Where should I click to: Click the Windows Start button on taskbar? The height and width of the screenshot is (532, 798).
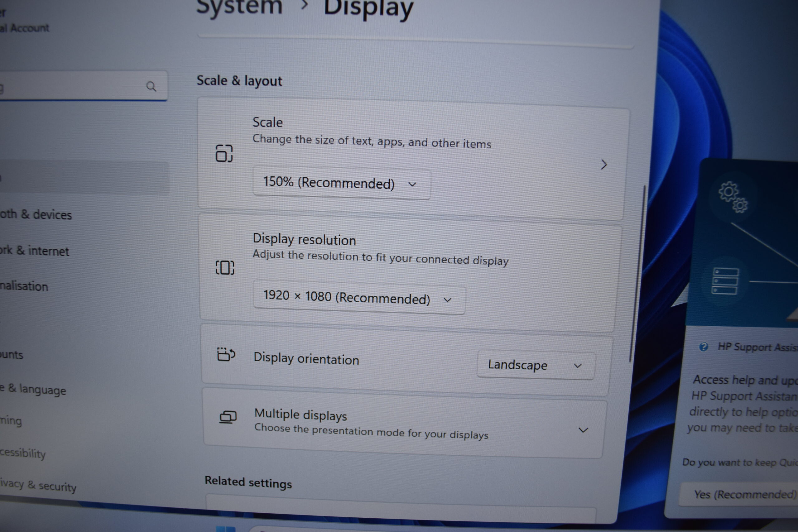226,529
